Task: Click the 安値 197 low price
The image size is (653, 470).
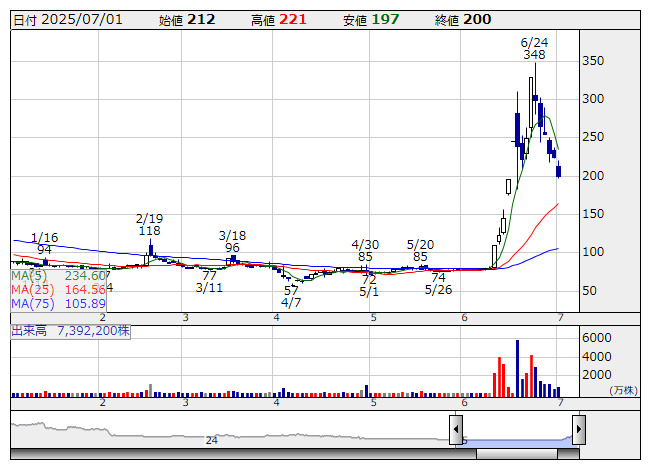Action: point(371,19)
